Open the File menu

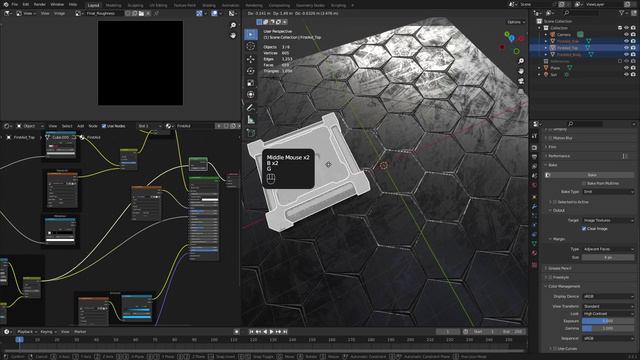coord(15,4)
